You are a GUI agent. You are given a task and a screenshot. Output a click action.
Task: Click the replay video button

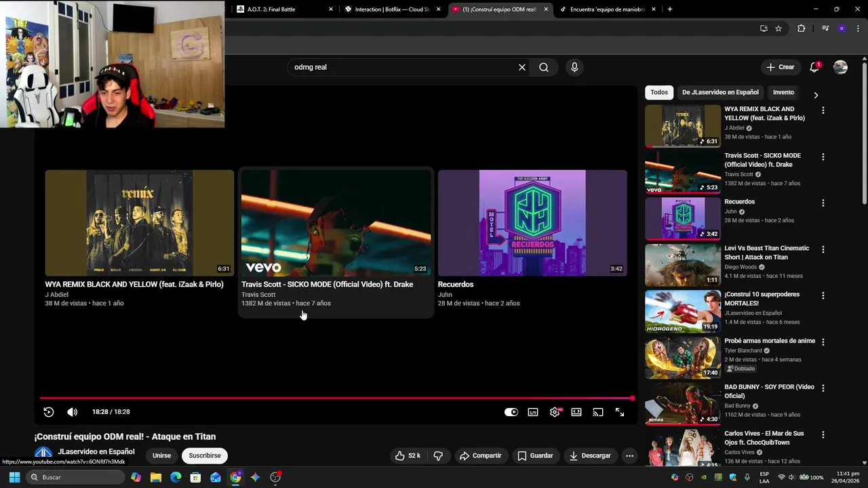[49, 412]
